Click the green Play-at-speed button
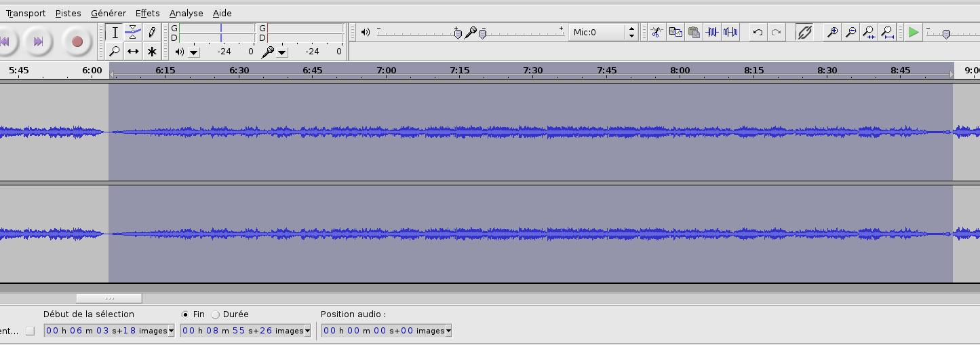980x345 pixels. tap(914, 32)
